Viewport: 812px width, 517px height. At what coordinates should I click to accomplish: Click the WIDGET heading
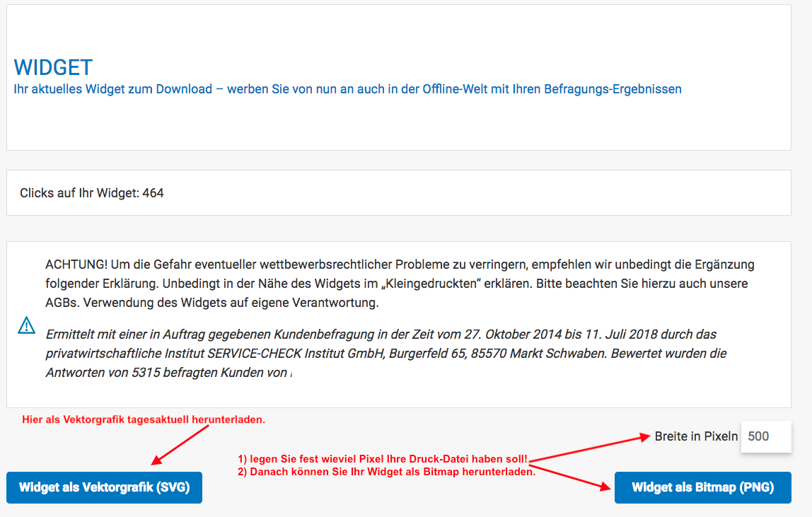point(53,68)
